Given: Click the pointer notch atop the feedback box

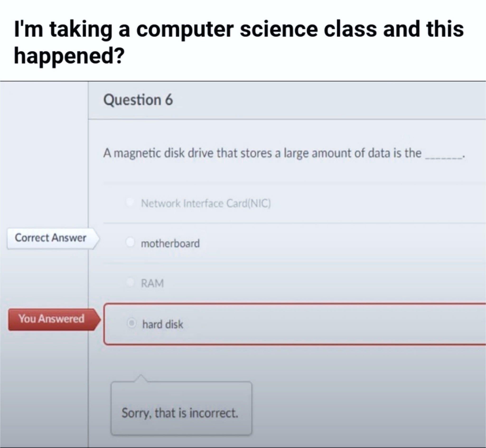Looking at the screenshot, I should pyautogui.click(x=140, y=378).
